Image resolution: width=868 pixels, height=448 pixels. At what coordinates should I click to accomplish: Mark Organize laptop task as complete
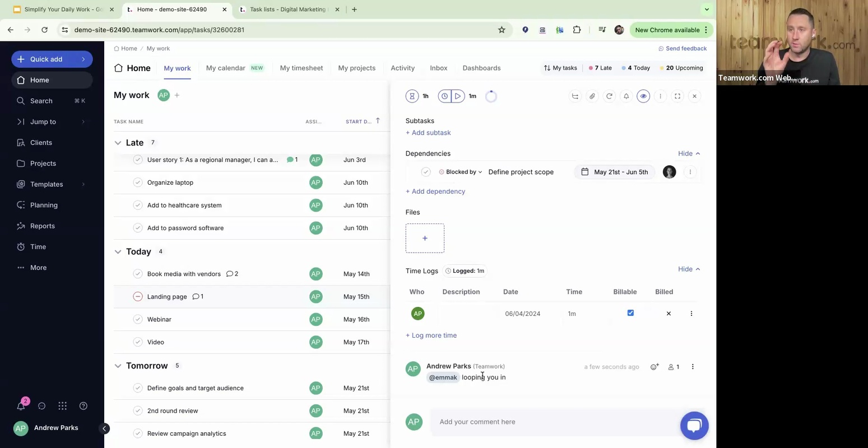click(x=138, y=183)
